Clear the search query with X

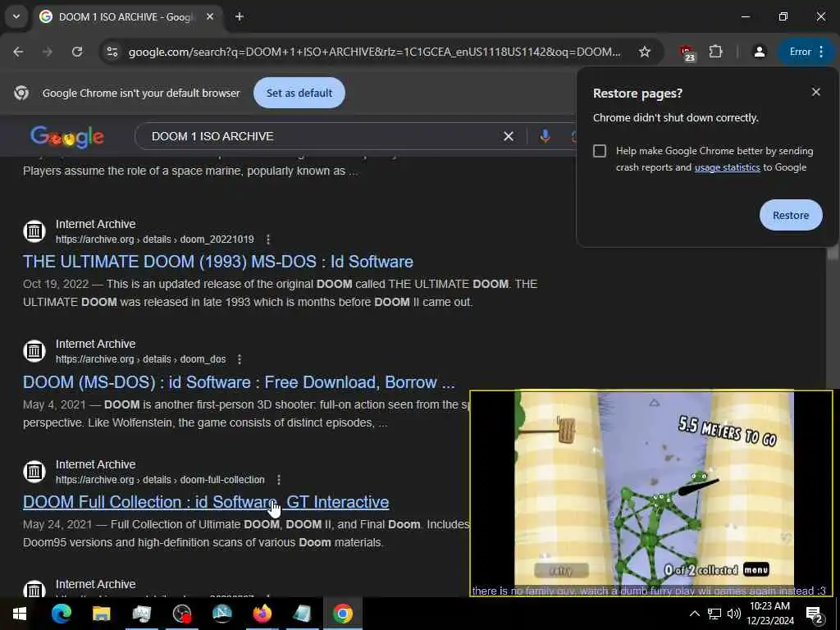pyautogui.click(x=509, y=137)
